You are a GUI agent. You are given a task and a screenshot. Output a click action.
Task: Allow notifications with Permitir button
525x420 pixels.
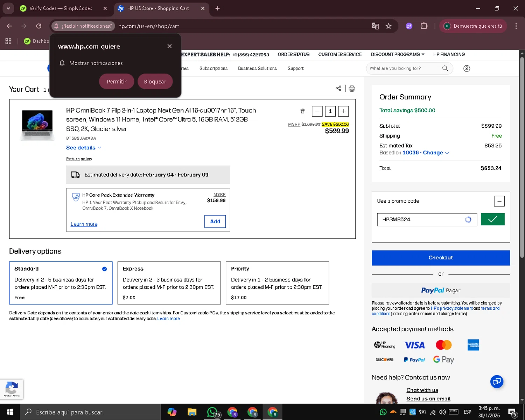coord(117,82)
